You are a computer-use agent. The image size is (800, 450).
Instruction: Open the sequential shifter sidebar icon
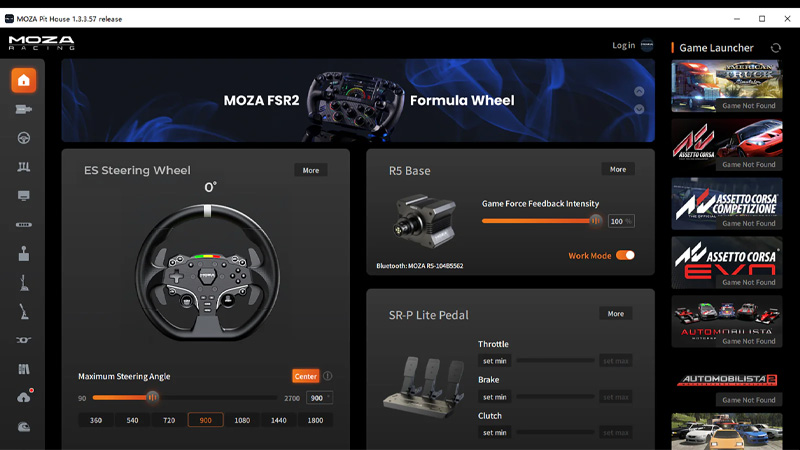(23, 283)
